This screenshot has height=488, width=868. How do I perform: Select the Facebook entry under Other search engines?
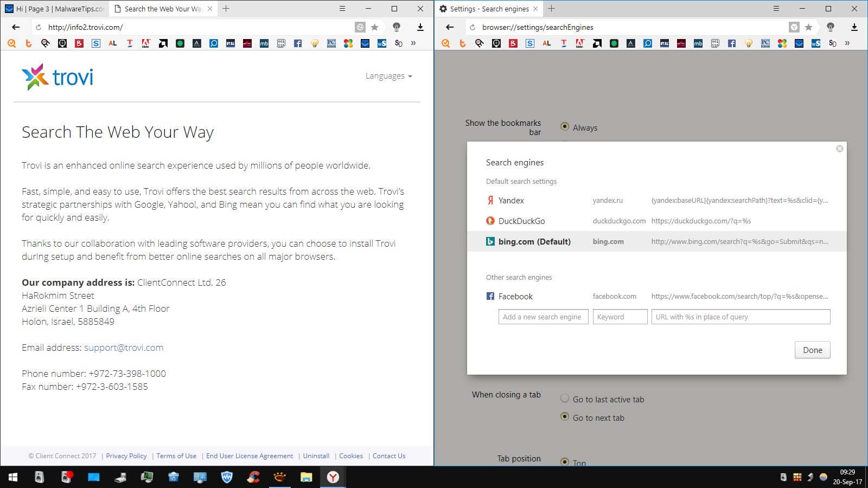coord(657,297)
